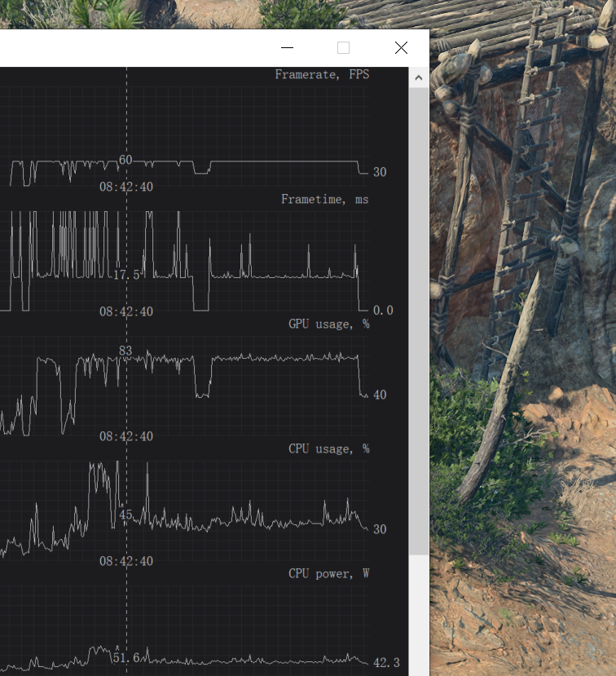This screenshot has width=616, height=676.
Task: Click the current frametime value 0.0
Action: [x=382, y=311]
